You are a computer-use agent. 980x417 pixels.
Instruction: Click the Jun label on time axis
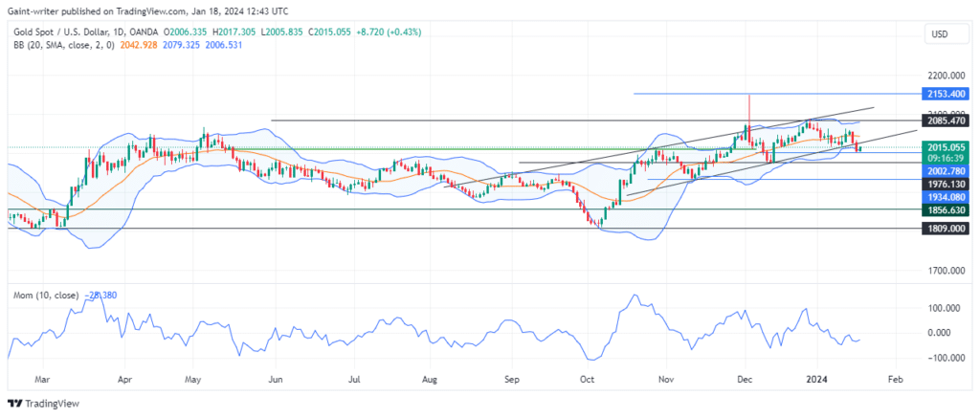pyautogui.click(x=276, y=379)
